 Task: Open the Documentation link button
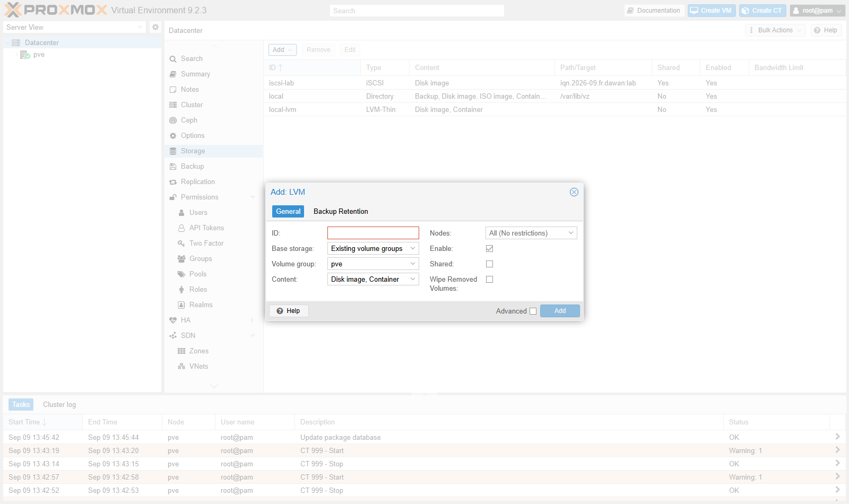coord(653,11)
